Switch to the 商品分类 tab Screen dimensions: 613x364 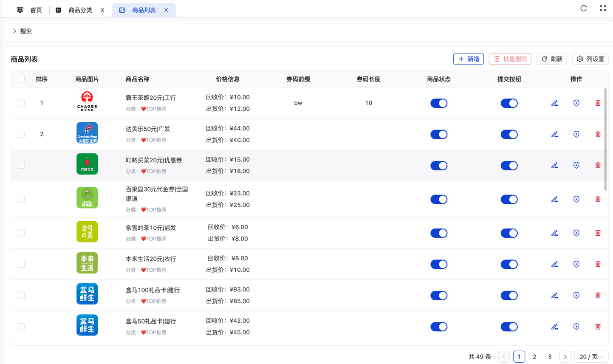point(80,10)
